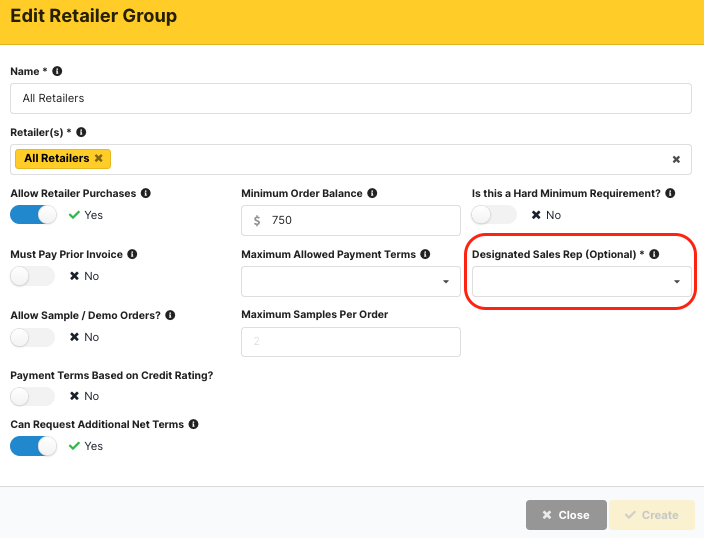Click into the Name text field

pyautogui.click(x=350, y=98)
